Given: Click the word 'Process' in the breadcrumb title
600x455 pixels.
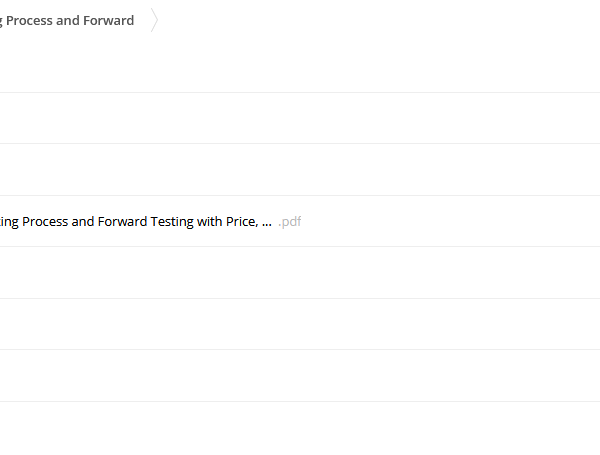Looking at the screenshot, I should 29,20.
